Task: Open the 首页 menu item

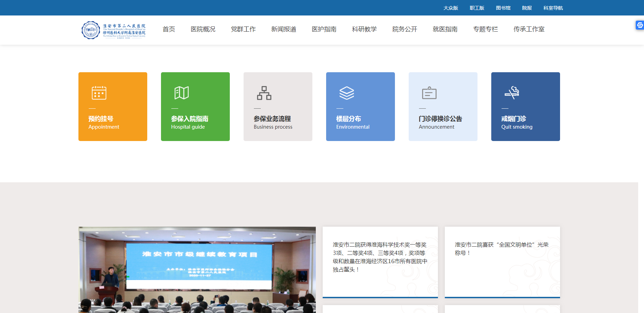Action: (169, 29)
